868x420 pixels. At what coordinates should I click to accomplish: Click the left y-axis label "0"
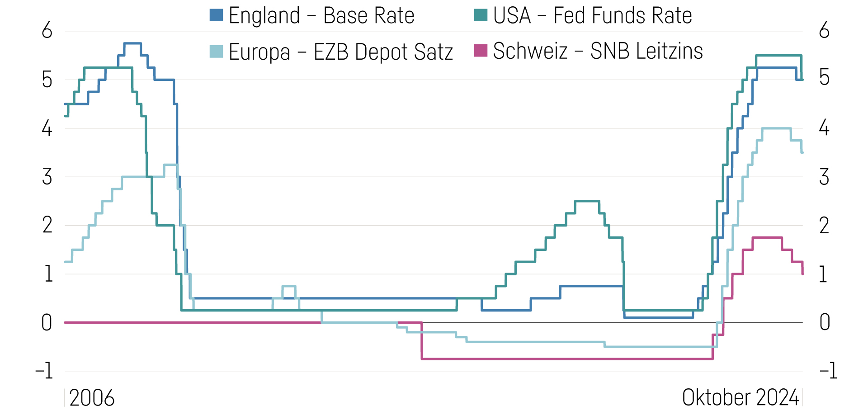point(47,323)
